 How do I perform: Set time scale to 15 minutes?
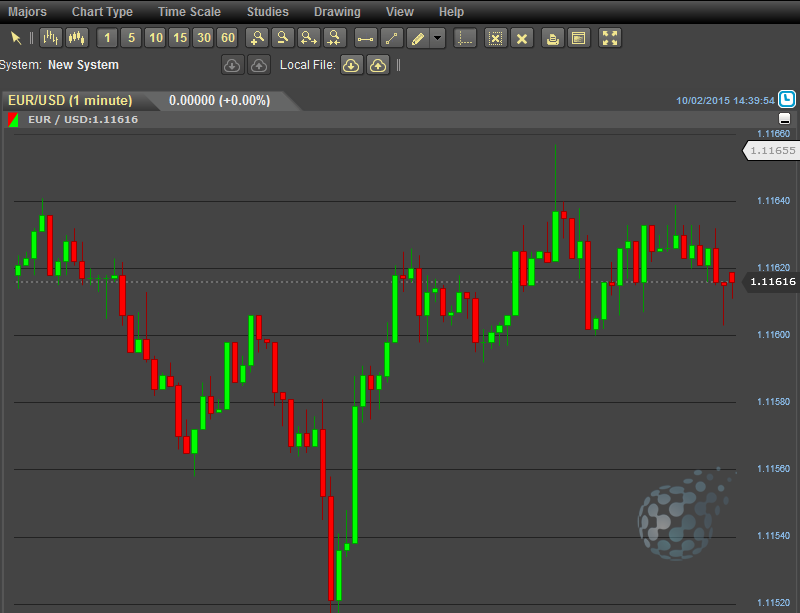click(180, 38)
